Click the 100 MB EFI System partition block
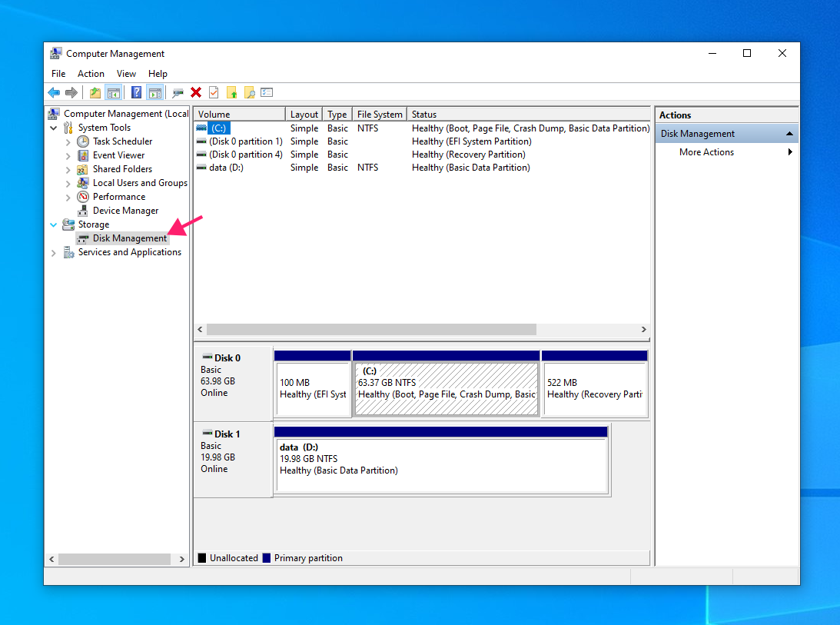 tap(313, 384)
